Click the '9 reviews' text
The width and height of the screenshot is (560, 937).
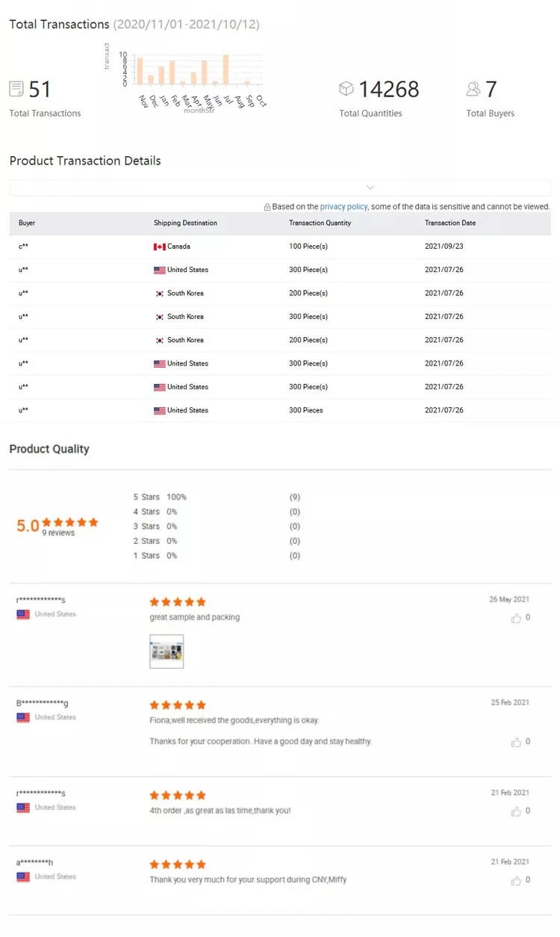[x=58, y=534]
